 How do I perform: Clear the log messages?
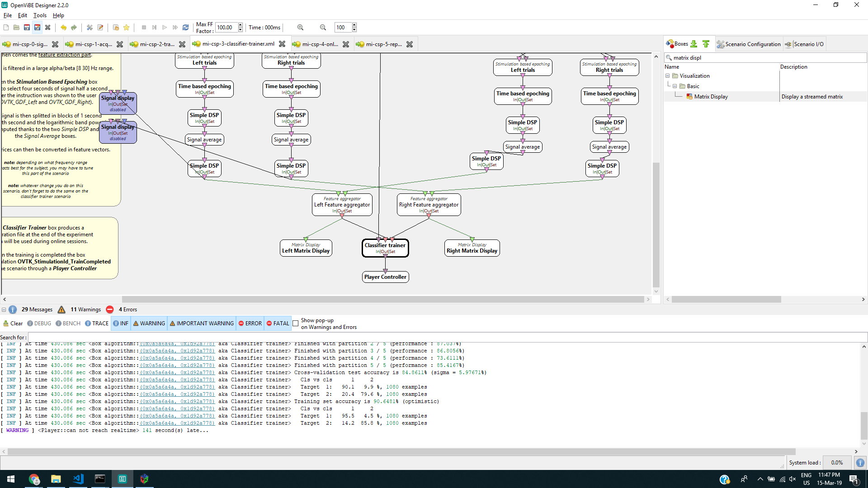[13, 324]
